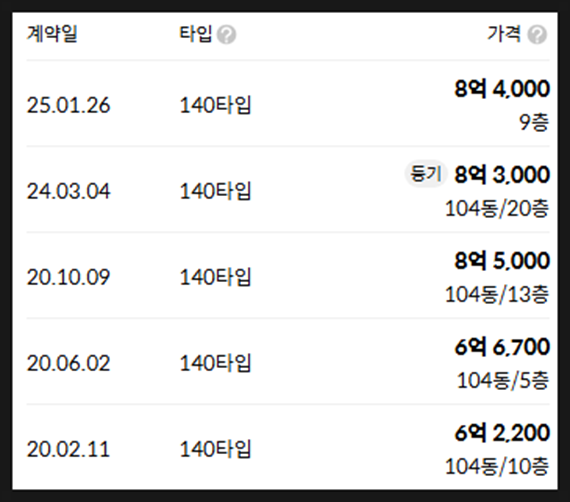Open the 20.02.11 transaction row
Image resolution: width=570 pixels, height=502 pixels.
(x=288, y=447)
